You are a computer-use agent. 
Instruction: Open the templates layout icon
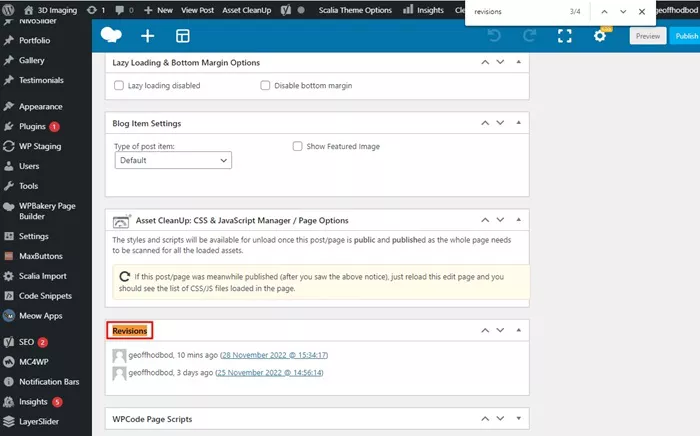[x=183, y=36]
